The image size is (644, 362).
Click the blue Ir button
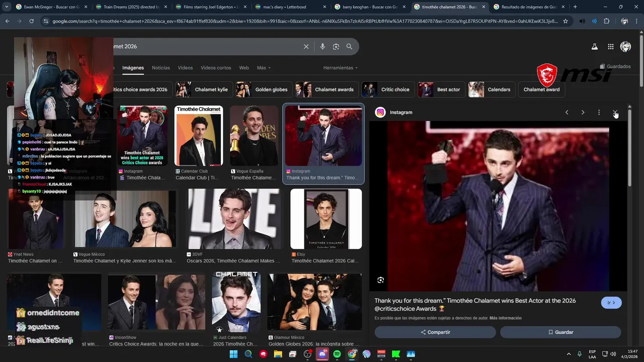coord(611,303)
